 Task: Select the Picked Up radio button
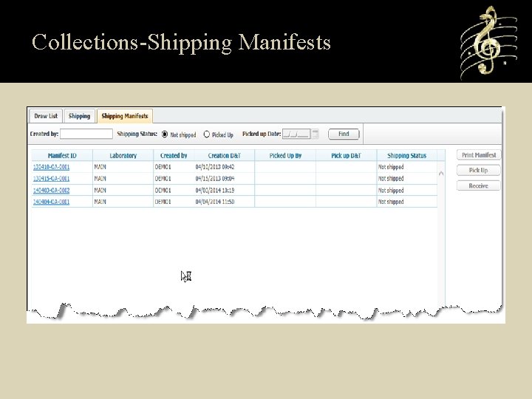coord(206,134)
